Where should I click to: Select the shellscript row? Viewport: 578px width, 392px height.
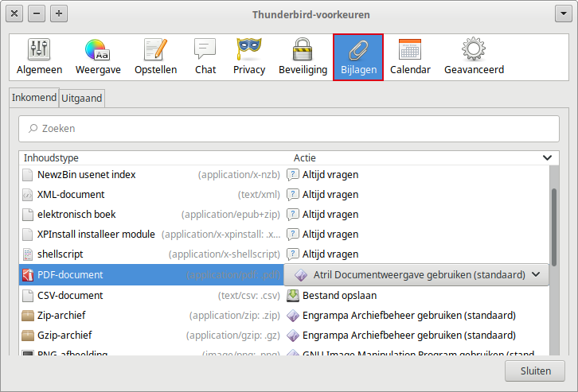pyautogui.click(x=284, y=254)
